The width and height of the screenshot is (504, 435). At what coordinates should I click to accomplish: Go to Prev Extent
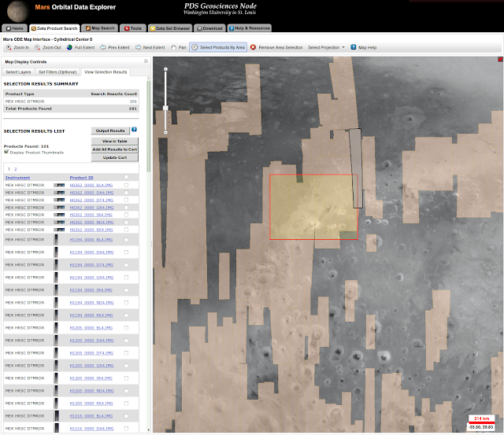tap(115, 47)
